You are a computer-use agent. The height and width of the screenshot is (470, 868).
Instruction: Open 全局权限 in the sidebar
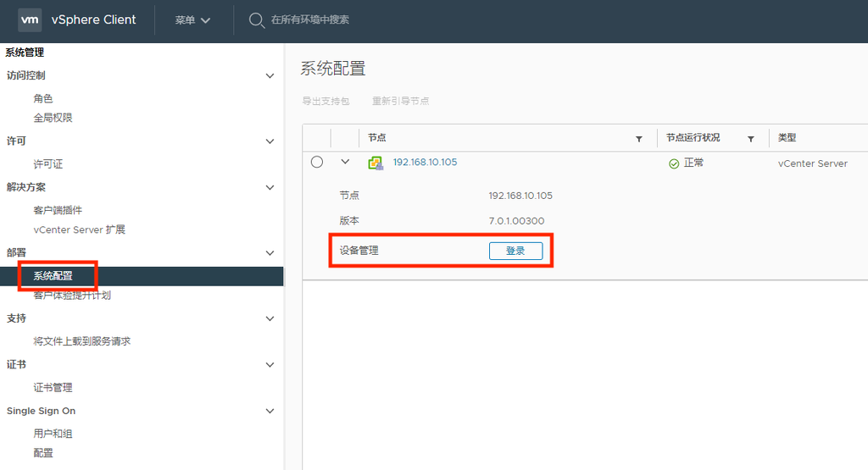pos(53,118)
